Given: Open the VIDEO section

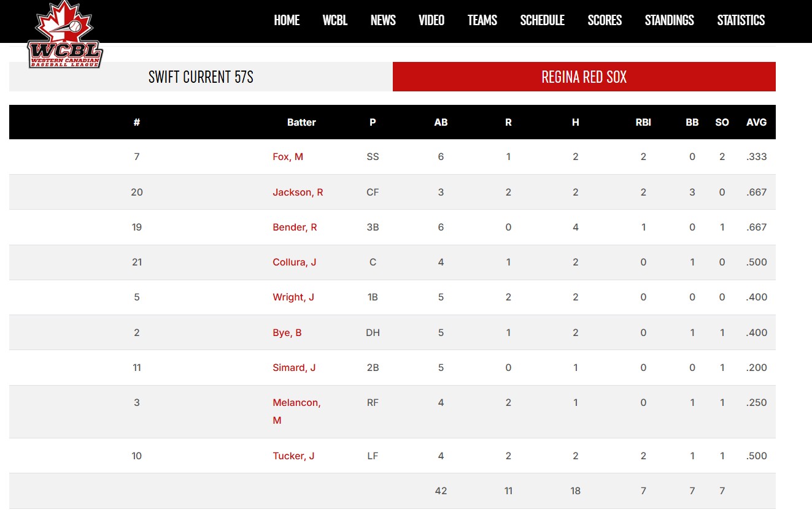Looking at the screenshot, I should coord(431,20).
